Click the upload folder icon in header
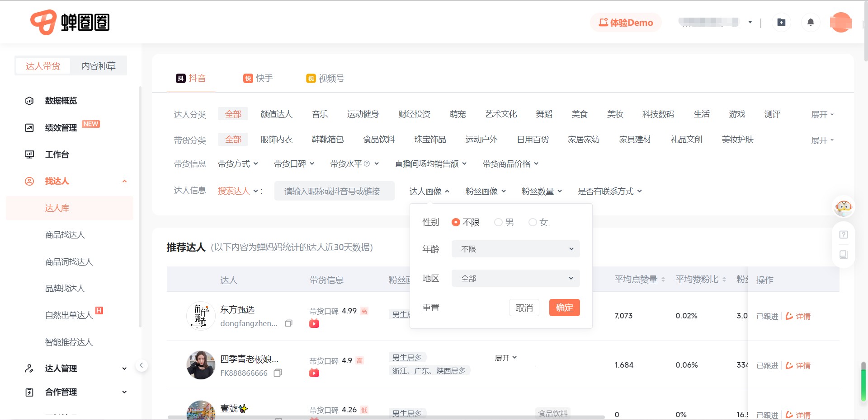868x420 pixels. [781, 22]
